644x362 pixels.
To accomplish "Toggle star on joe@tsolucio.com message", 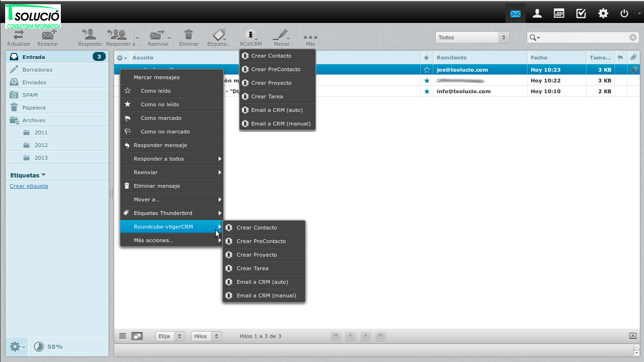I will coord(426,70).
